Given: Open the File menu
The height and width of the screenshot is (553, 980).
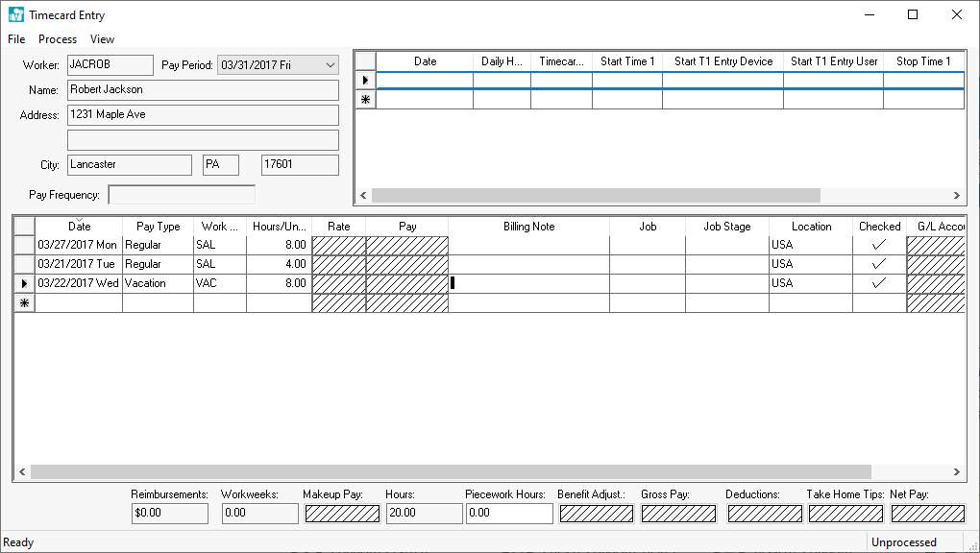Looking at the screenshot, I should click(16, 39).
